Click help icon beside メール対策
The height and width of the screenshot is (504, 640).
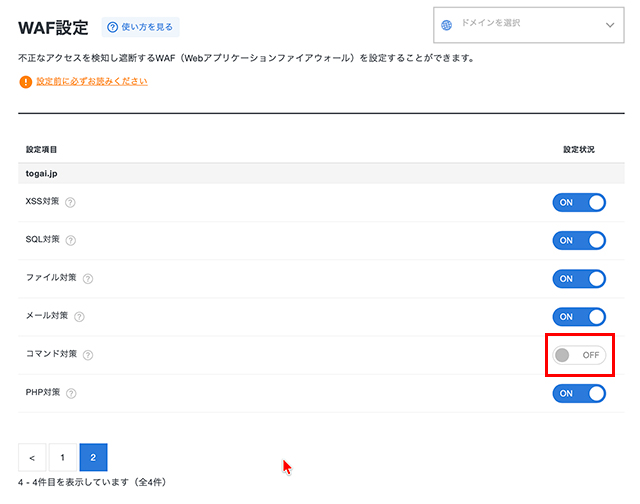point(79,317)
